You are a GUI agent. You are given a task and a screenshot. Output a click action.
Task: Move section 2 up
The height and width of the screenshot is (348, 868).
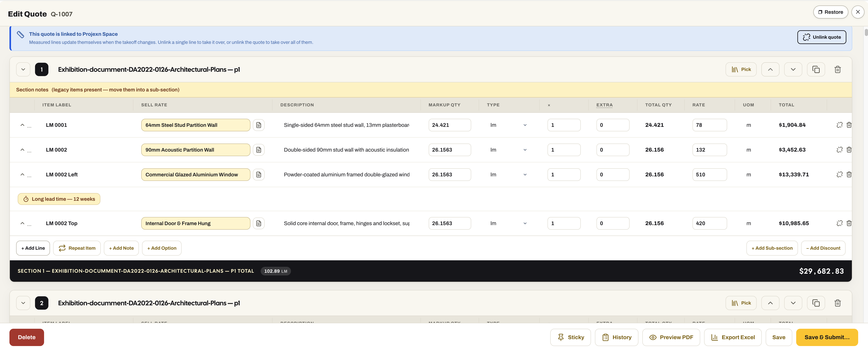click(770, 303)
